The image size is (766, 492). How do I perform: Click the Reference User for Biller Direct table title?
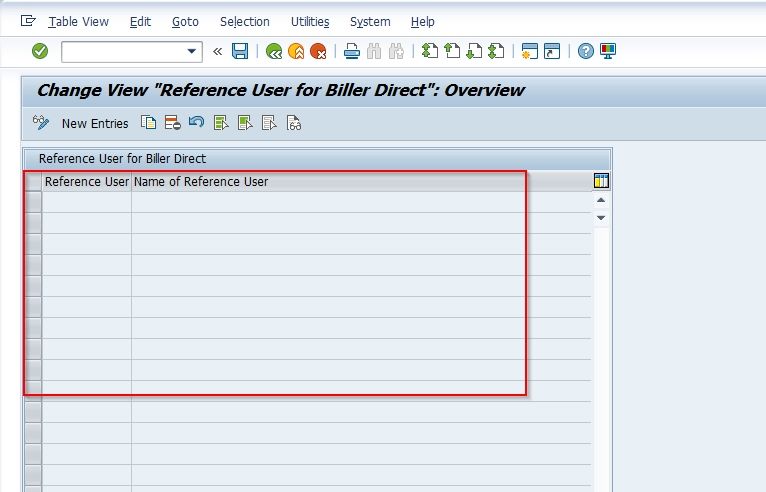(x=122, y=159)
